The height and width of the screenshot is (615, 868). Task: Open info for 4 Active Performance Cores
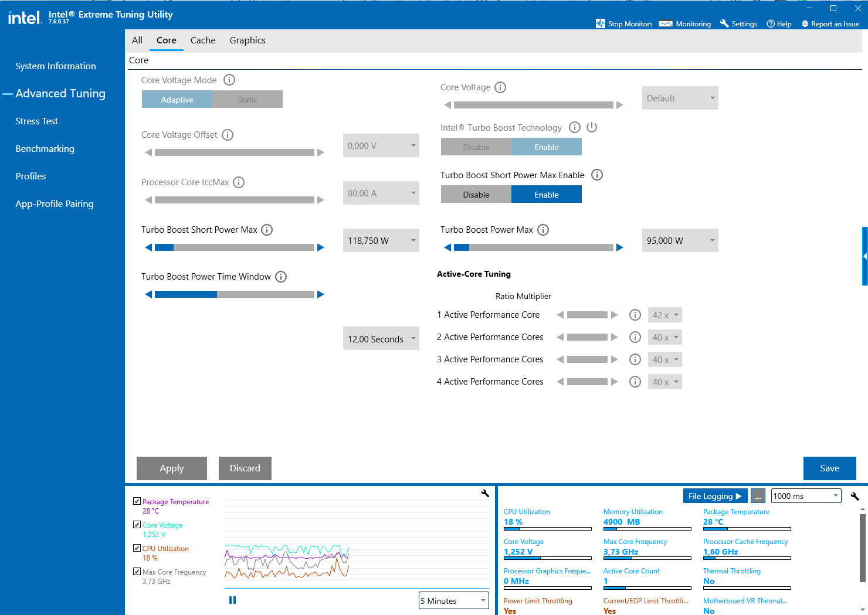click(x=635, y=382)
